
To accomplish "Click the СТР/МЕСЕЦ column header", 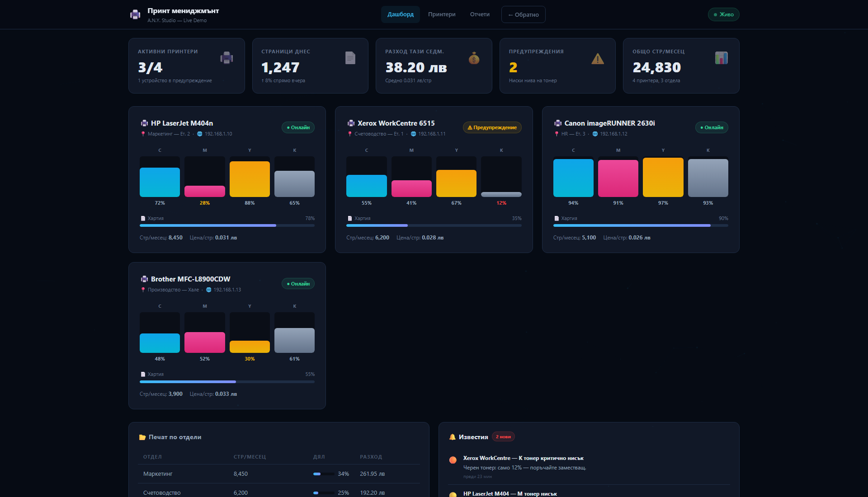I will point(250,457).
